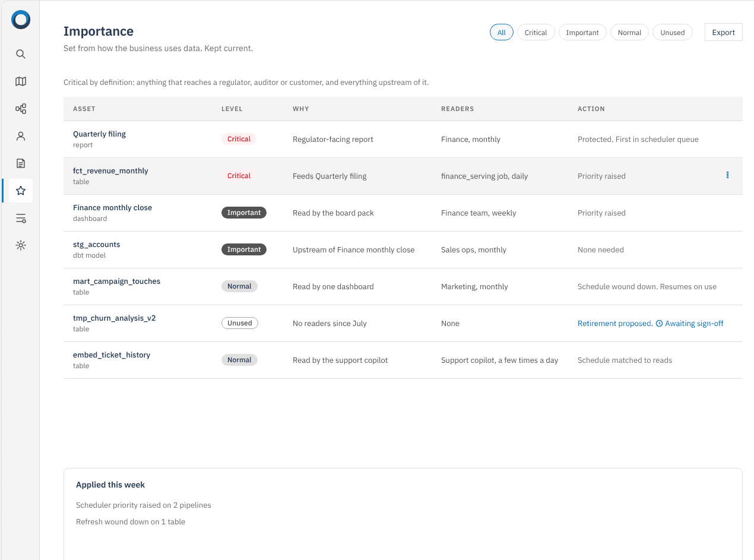
Task: Click the Export button
Action: pyautogui.click(x=723, y=33)
